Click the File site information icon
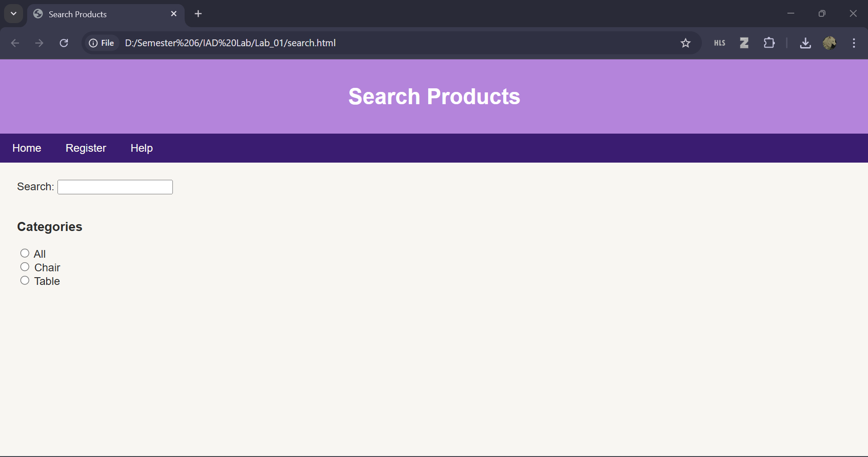 coord(102,43)
